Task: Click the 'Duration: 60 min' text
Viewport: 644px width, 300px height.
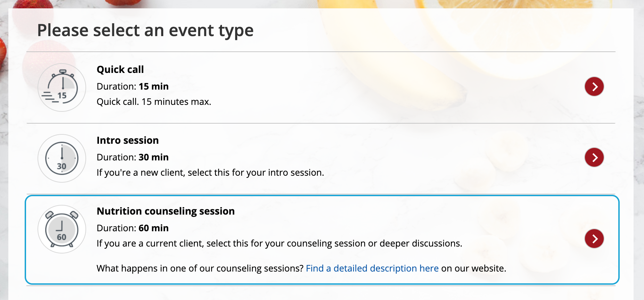Action: pyautogui.click(x=132, y=228)
